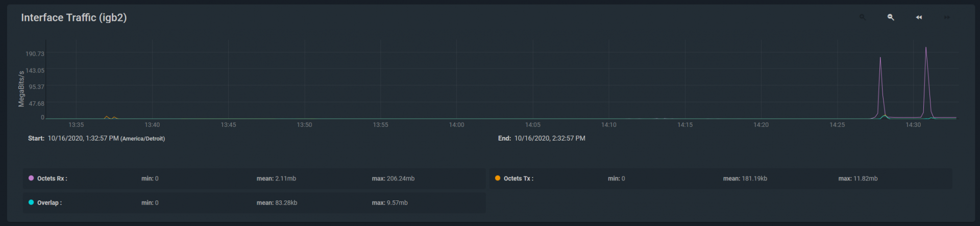980x226 pixels.
Task: Click the dimmed zoom in magnifier icon
Action: [x=863, y=17]
